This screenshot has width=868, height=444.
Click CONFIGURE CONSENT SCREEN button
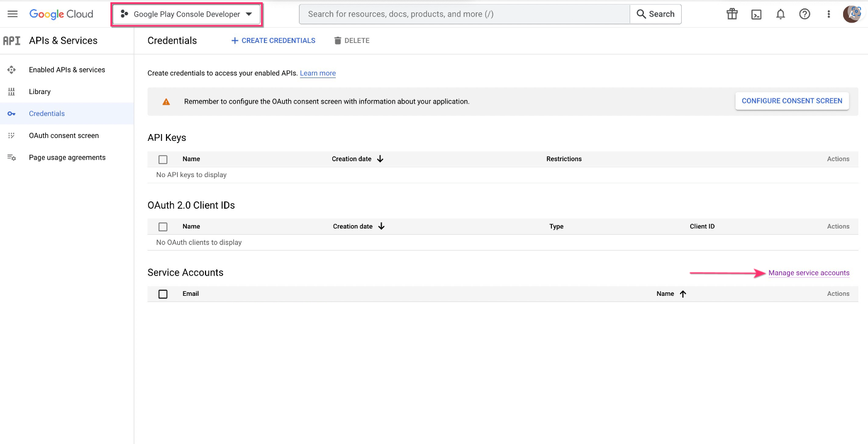pos(792,101)
